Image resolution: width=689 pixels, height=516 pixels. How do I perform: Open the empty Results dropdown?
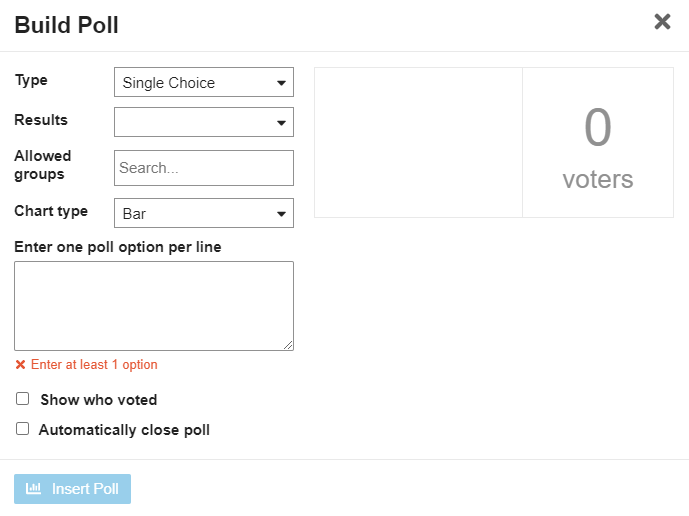pyautogui.click(x=204, y=122)
